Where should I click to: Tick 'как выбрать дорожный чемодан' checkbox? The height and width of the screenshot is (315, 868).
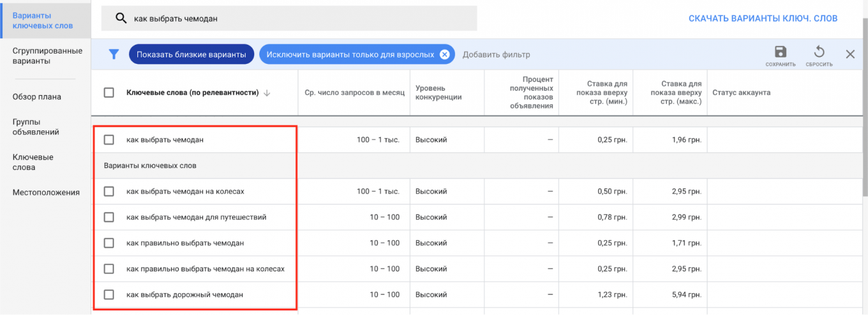pyautogui.click(x=109, y=295)
